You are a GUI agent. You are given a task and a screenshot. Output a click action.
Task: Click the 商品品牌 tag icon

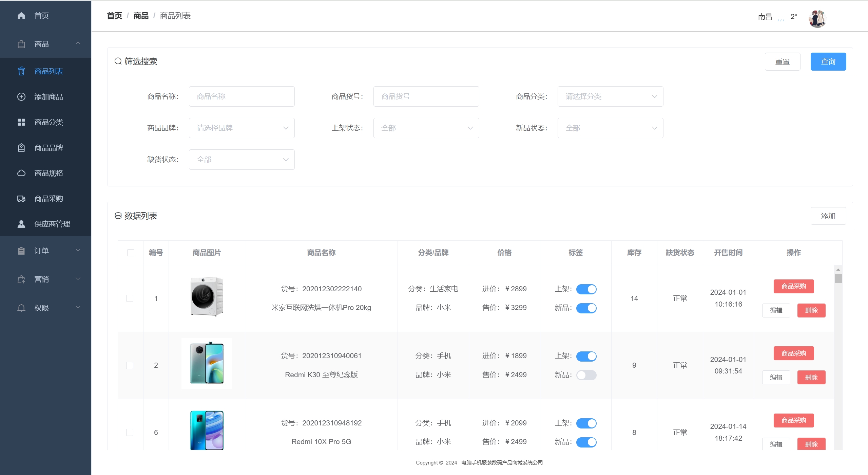pos(21,148)
